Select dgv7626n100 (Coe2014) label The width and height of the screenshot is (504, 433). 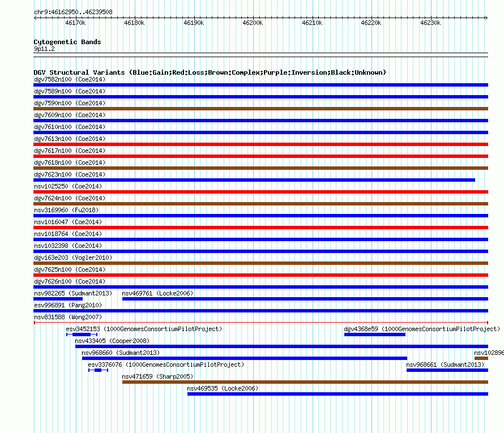(70, 281)
